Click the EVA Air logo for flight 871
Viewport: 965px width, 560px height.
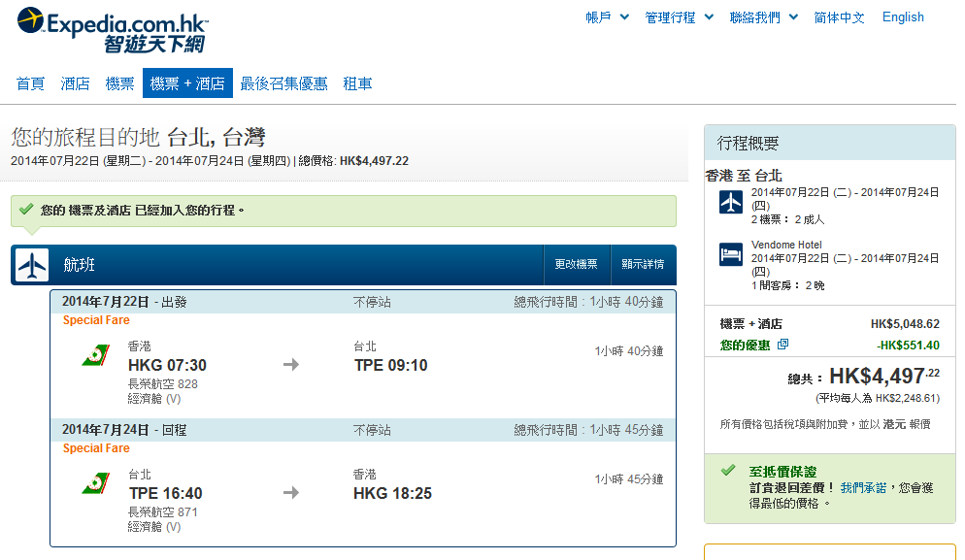click(x=95, y=484)
